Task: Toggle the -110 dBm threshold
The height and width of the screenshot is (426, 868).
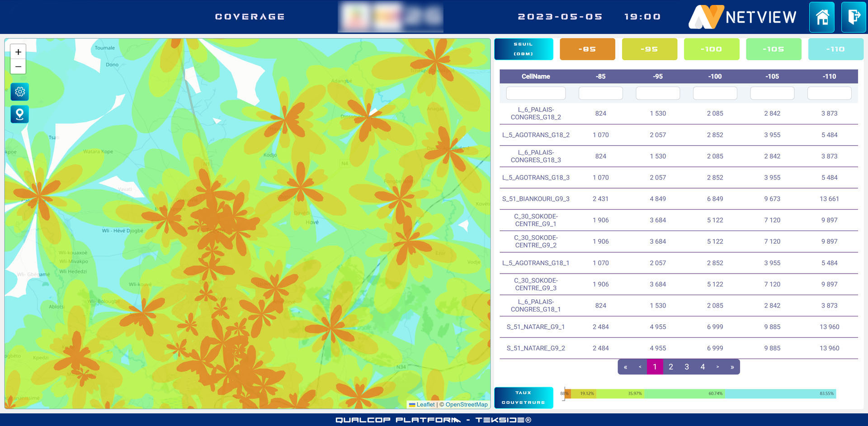Action: (835, 49)
